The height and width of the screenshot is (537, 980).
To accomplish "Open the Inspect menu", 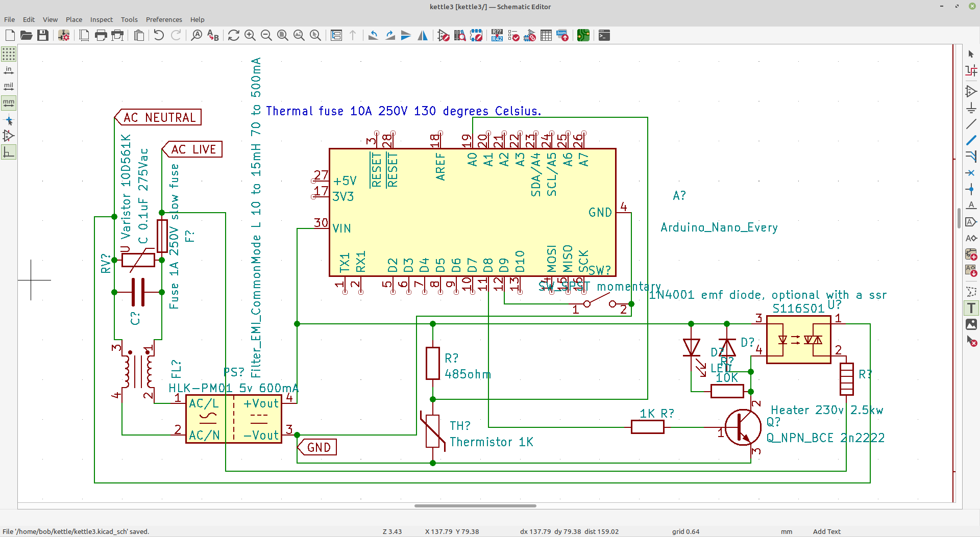I will (101, 19).
